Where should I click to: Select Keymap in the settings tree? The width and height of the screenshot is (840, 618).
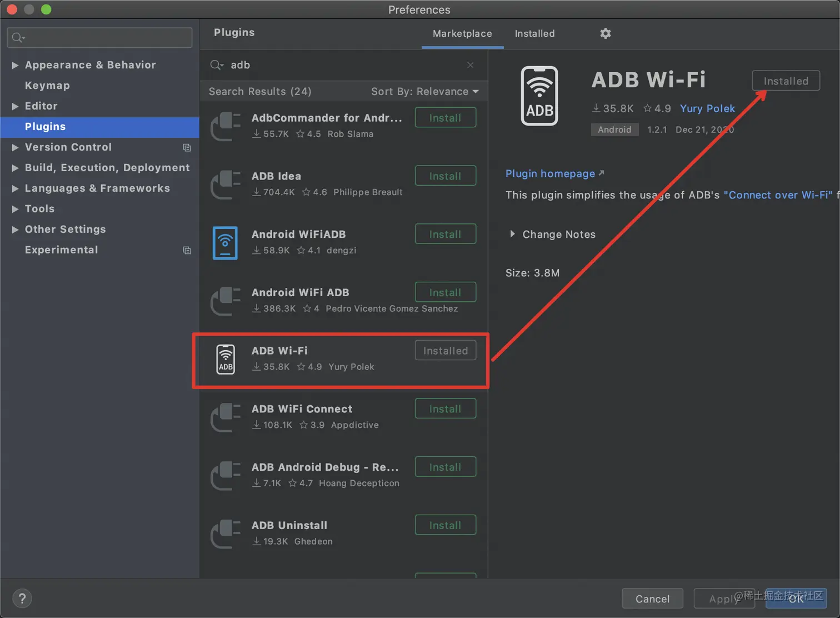pos(47,86)
